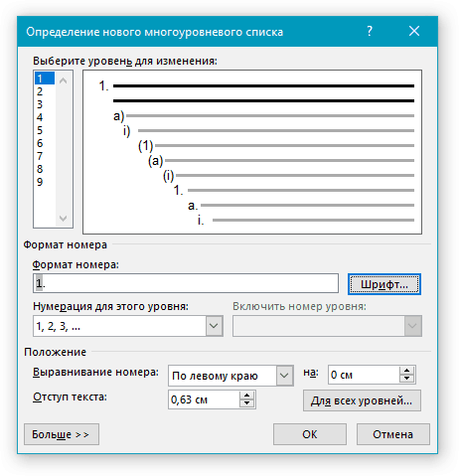Select level 5 in the level list
The image size is (459, 476).
click(x=40, y=130)
